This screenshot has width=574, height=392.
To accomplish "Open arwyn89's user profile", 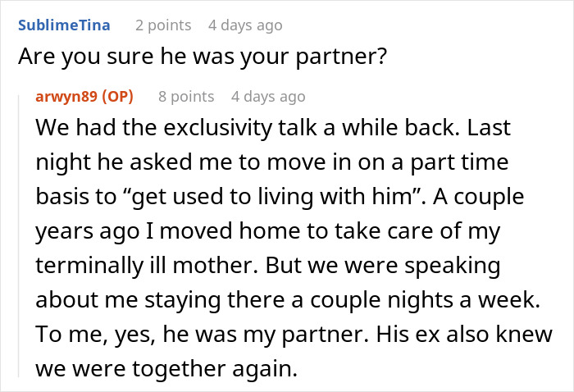I will [x=65, y=97].
